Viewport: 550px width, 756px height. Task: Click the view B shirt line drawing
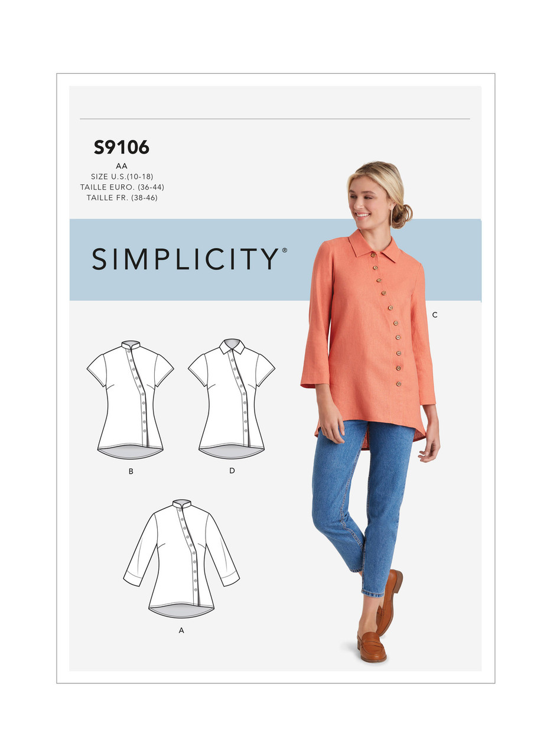(x=130, y=399)
